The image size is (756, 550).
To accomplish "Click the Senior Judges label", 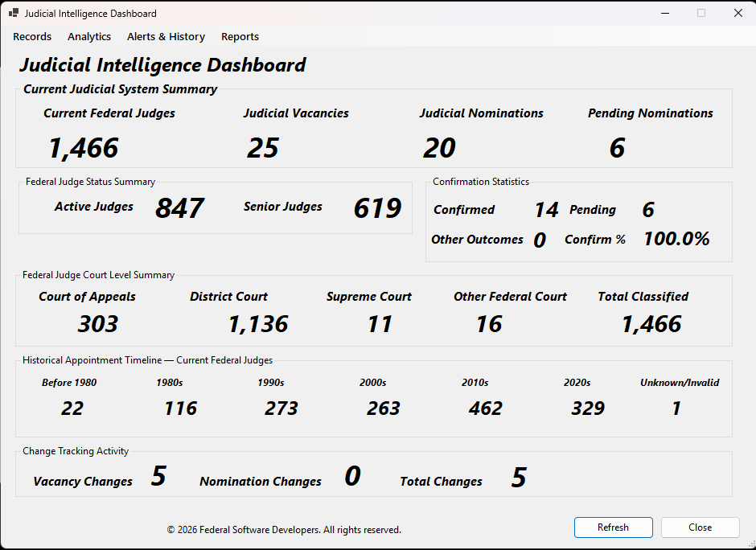I will 283,207.
